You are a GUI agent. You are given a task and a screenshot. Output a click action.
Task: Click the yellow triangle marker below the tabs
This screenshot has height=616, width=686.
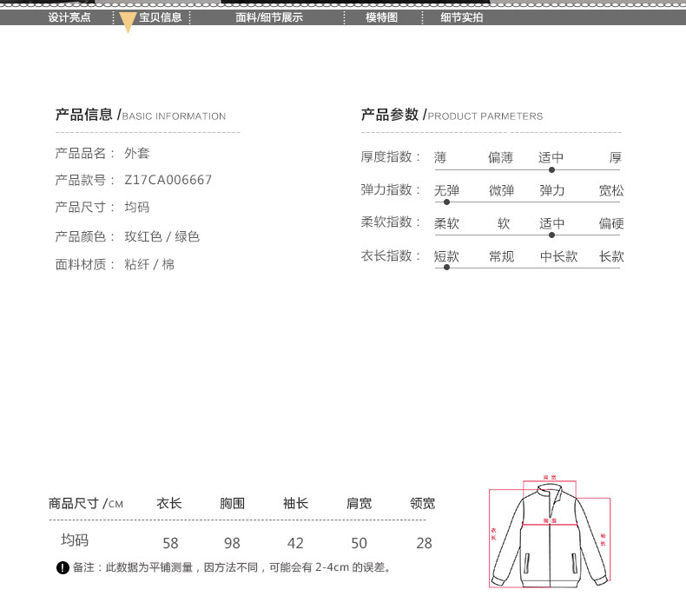click(x=128, y=23)
